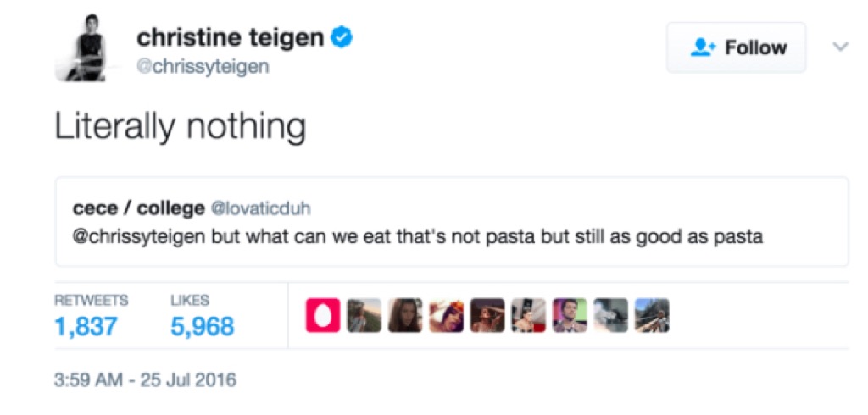Click the seventh avatar, man on green background
The image size is (868, 415).
click(x=570, y=315)
